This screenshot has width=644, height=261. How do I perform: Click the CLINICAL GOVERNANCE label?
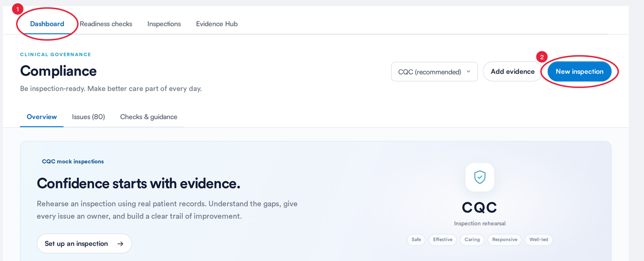56,55
